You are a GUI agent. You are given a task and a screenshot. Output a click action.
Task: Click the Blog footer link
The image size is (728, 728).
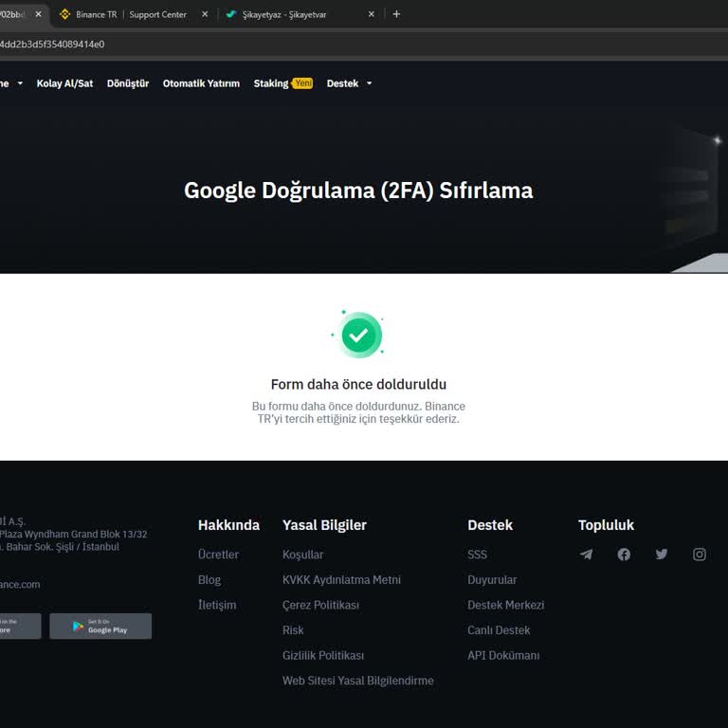pyautogui.click(x=209, y=580)
